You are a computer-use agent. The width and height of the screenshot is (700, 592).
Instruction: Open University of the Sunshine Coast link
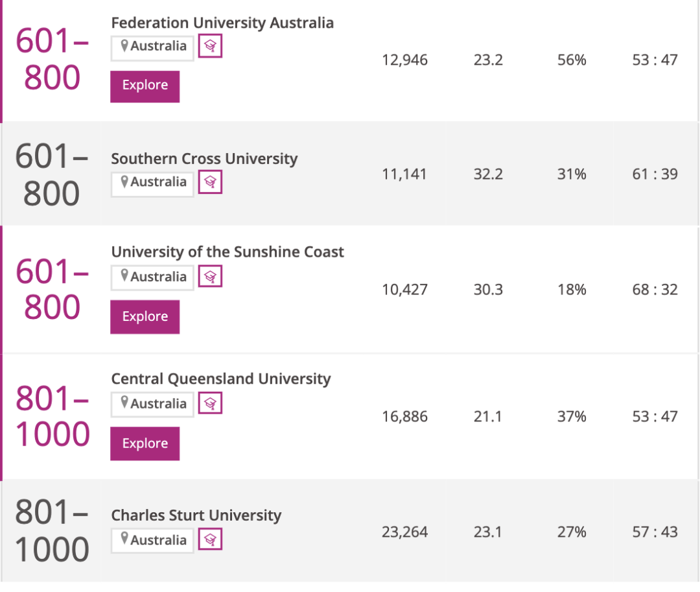click(227, 252)
